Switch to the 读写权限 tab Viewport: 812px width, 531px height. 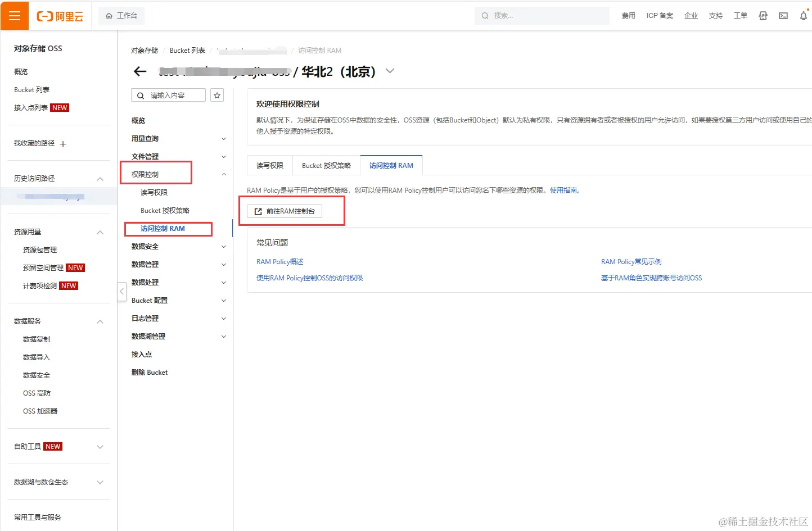point(270,166)
